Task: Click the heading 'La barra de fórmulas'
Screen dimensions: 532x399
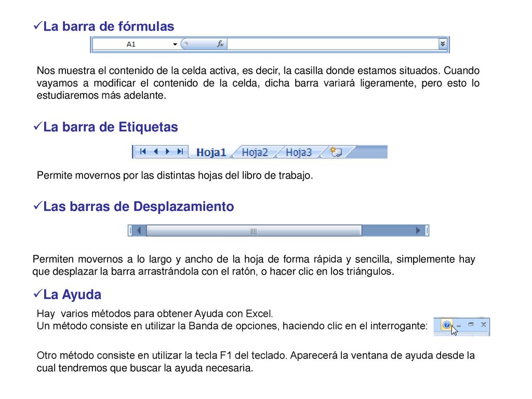Action: pos(109,26)
